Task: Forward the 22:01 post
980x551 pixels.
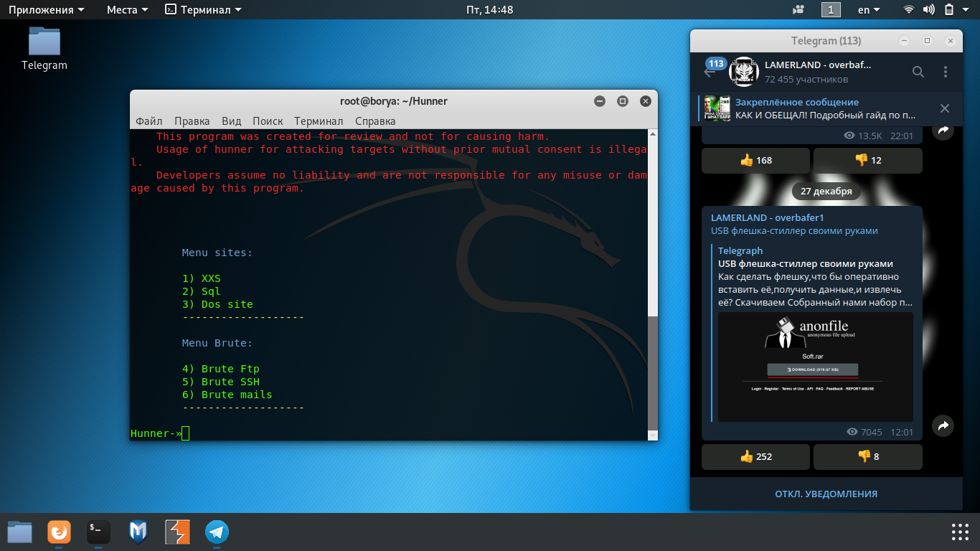Action: 943,130
